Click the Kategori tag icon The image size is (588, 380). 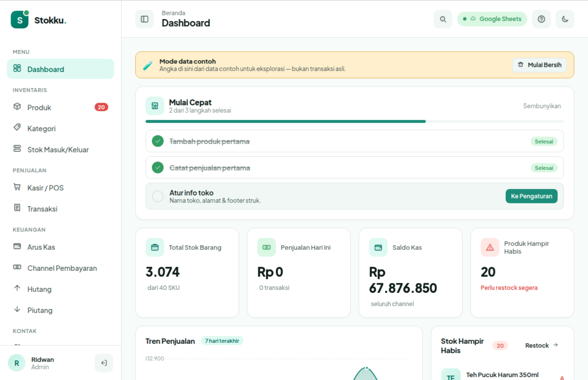[x=17, y=127]
